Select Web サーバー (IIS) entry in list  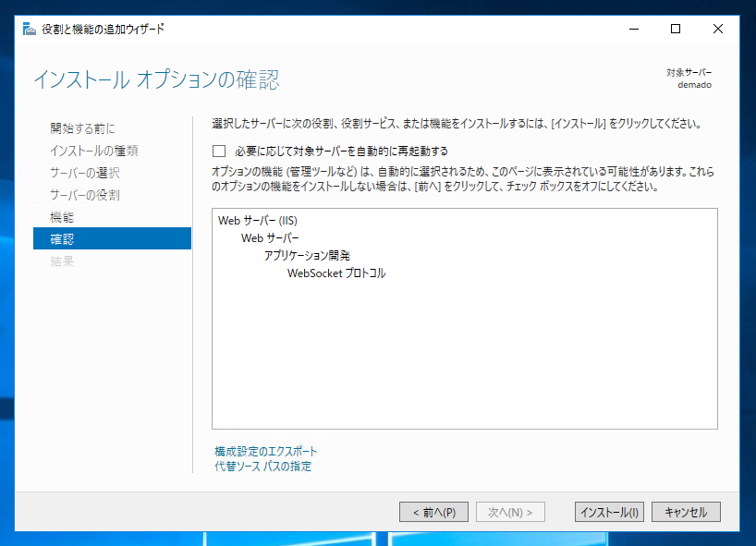258,221
